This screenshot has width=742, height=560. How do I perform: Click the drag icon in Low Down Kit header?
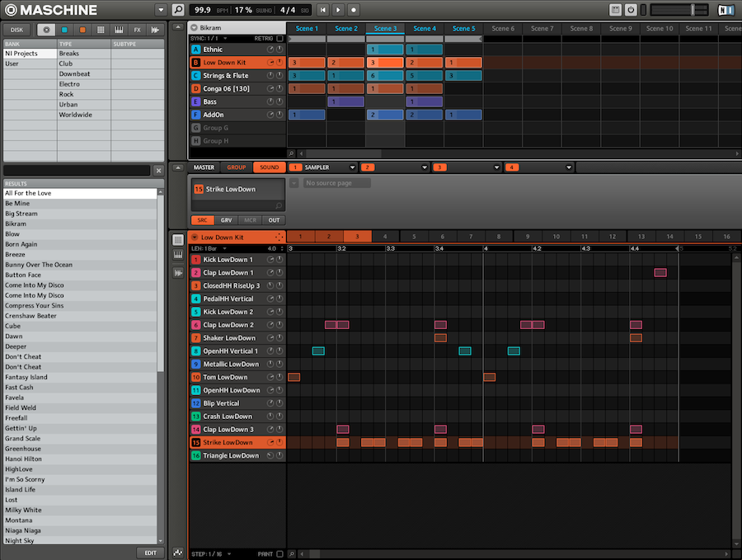click(x=279, y=238)
